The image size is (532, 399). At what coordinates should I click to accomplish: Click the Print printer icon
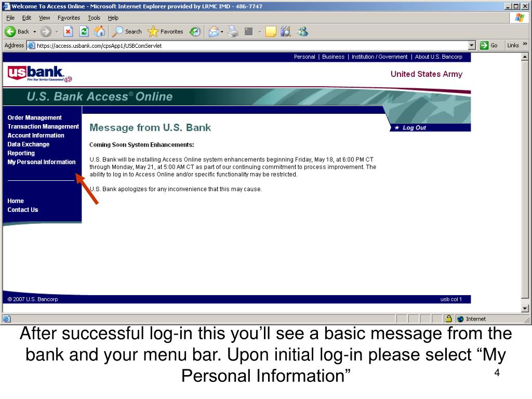[233, 32]
